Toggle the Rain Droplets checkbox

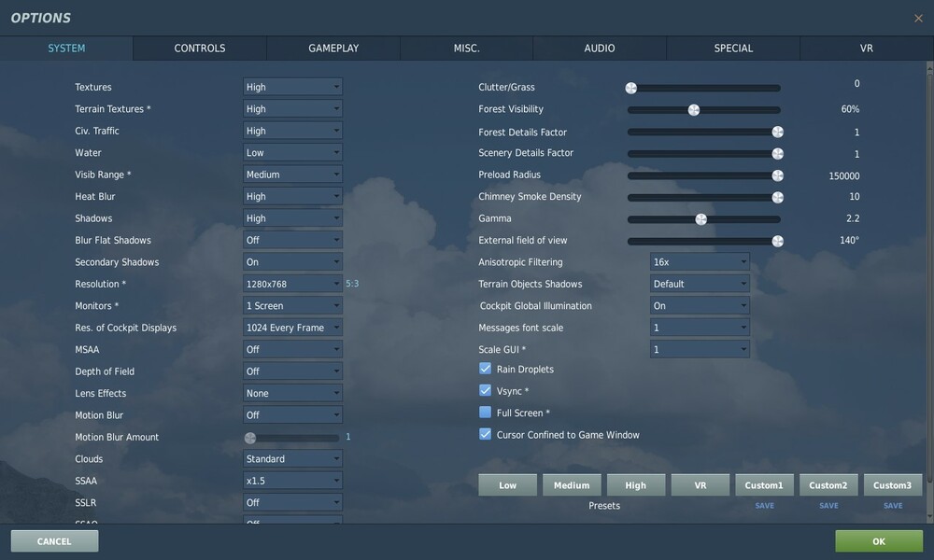pyautogui.click(x=485, y=369)
